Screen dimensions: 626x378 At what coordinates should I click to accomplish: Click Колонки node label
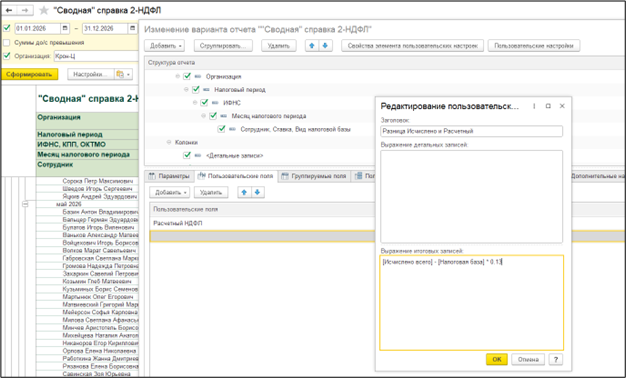[186, 142]
